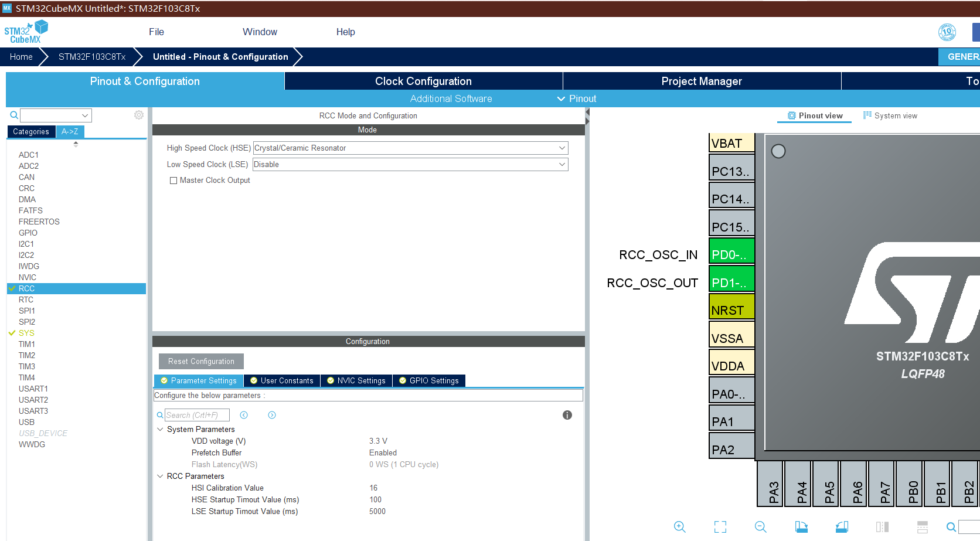Click pin PA2 on the chip
Screen dimensions: 980x541
[731, 446]
